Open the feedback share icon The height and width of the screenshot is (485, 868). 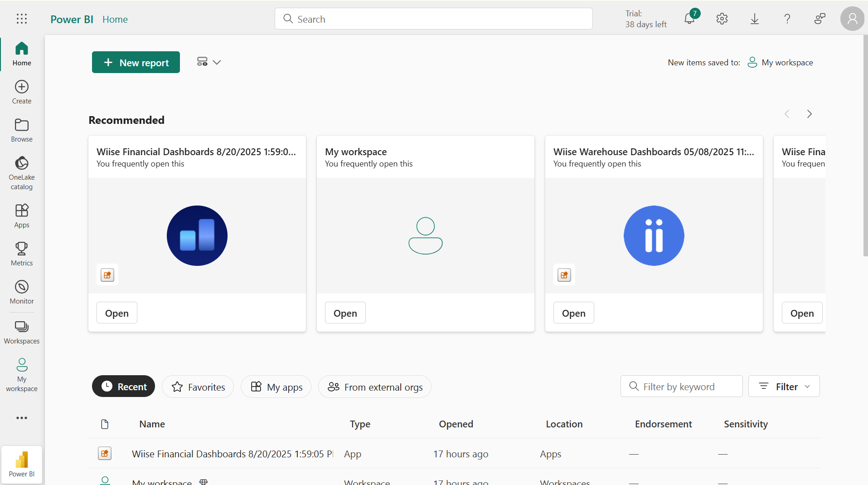click(x=820, y=19)
